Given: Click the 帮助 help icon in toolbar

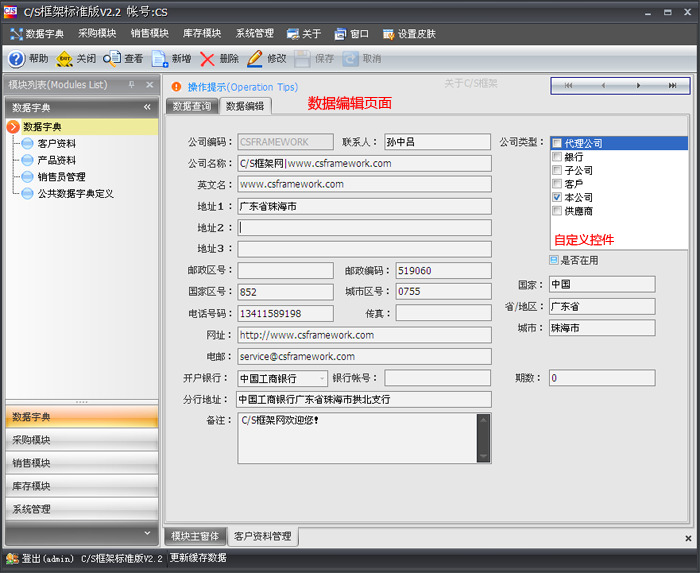Looking at the screenshot, I should (x=16, y=59).
